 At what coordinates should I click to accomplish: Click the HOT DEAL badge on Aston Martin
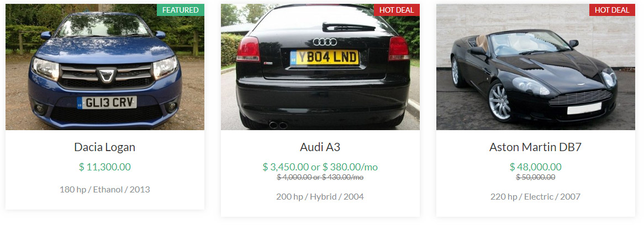[x=611, y=10]
